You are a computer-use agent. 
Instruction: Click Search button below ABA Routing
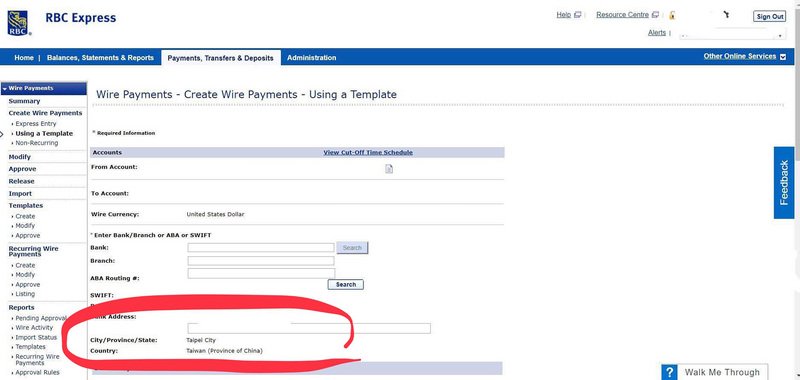tap(345, 285)
